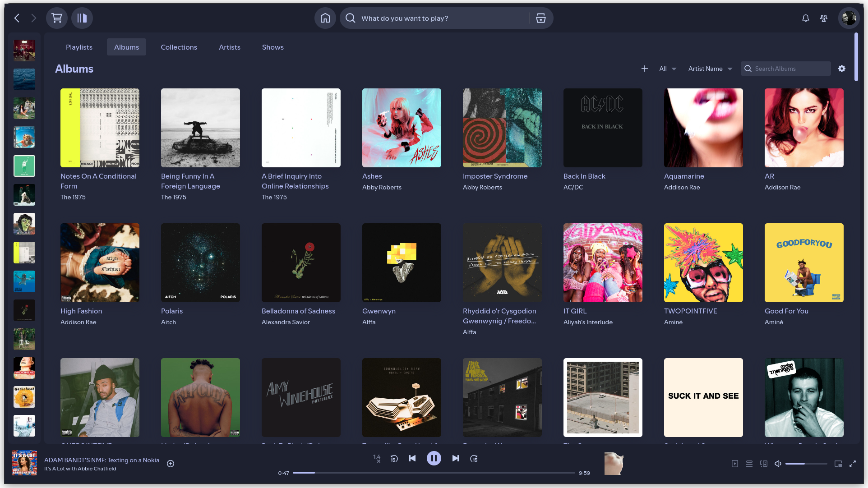Open the shopping cart icon in the toolbar

coord(57,18)
